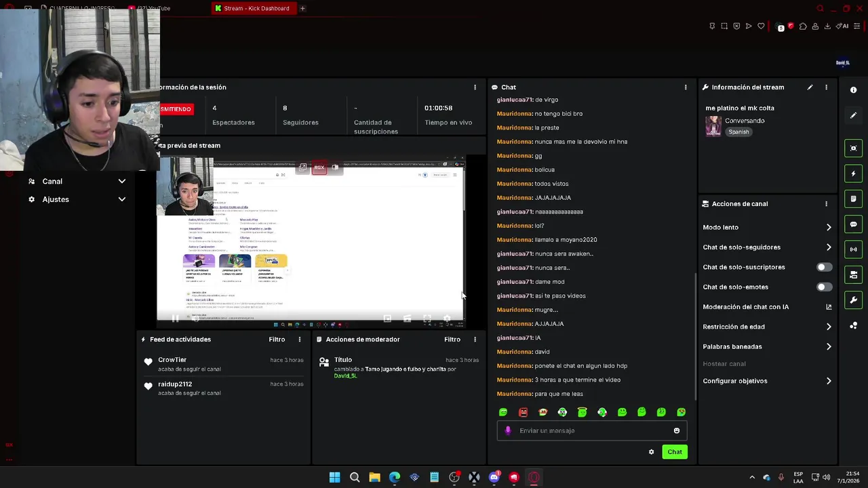Viewport: 868px width, 488px height.
Task: Expand Modo lento options
Action: coord(829,228)
